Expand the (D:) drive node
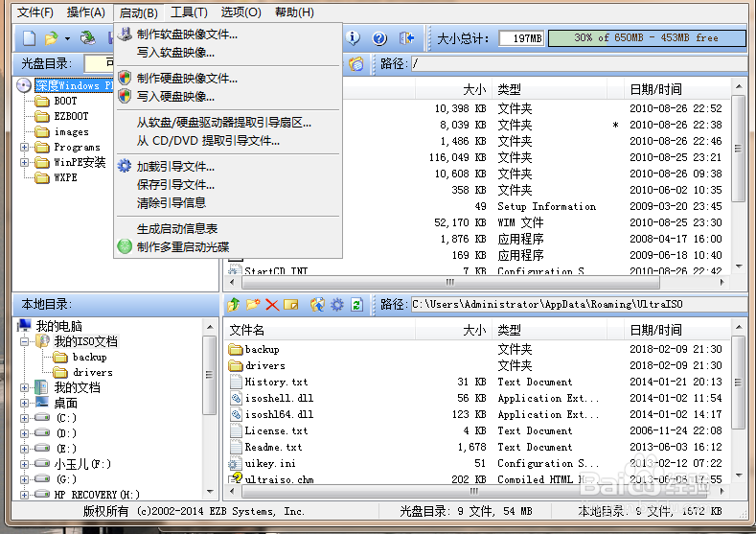This screenshot has width=756, height=534. coord(24,433)
